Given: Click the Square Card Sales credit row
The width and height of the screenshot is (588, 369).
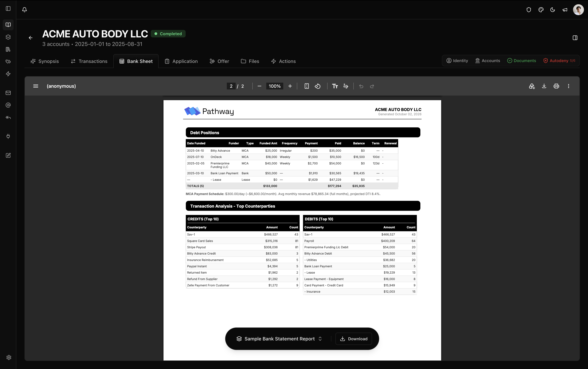Looking at the screenshot, I should tap(242, 241).
